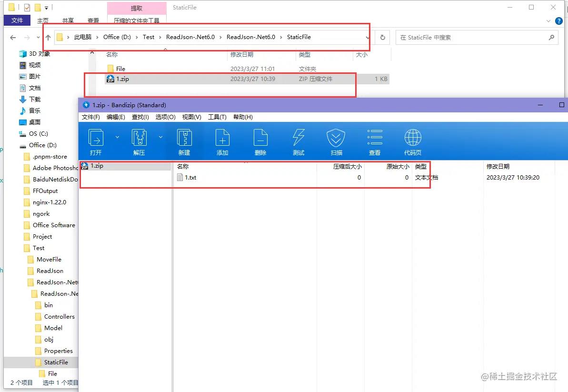568x392 pixels.
Task: Click the Explorer help question icon
Action: [559, 21]
